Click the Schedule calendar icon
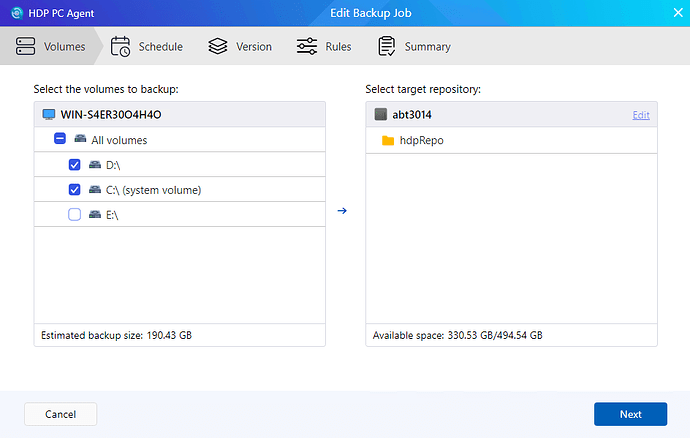The width and height of the screenshot is (690, 438). (120, 46)
